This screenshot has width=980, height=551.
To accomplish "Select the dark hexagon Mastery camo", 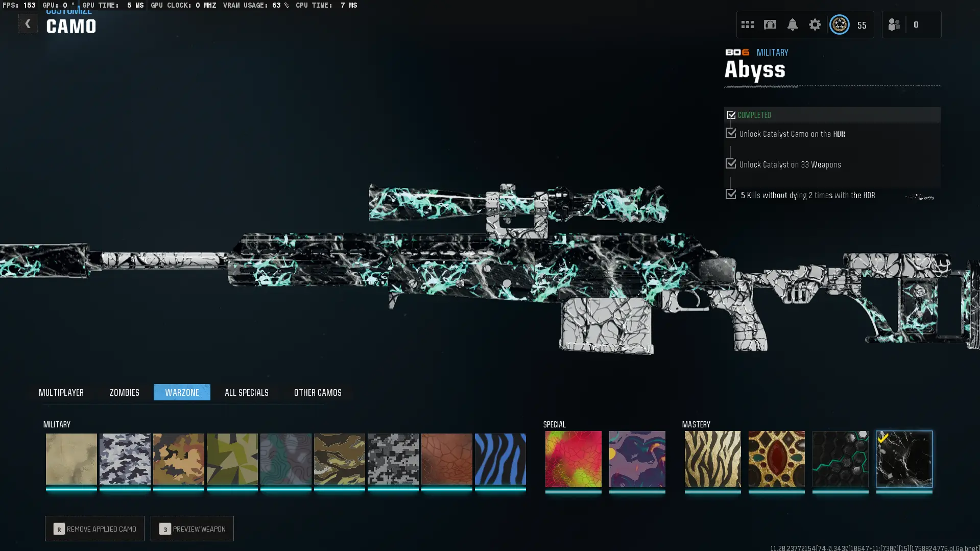I will [841, 459].
